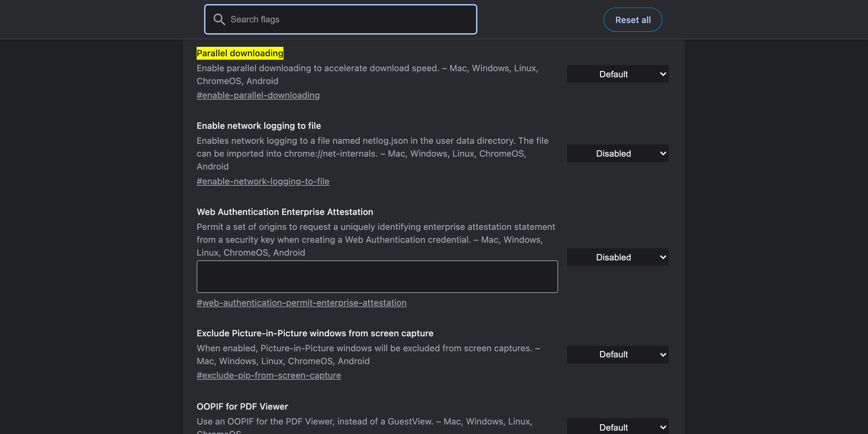Click the Reset all button

pyautogui.click(x=633, y=20)
